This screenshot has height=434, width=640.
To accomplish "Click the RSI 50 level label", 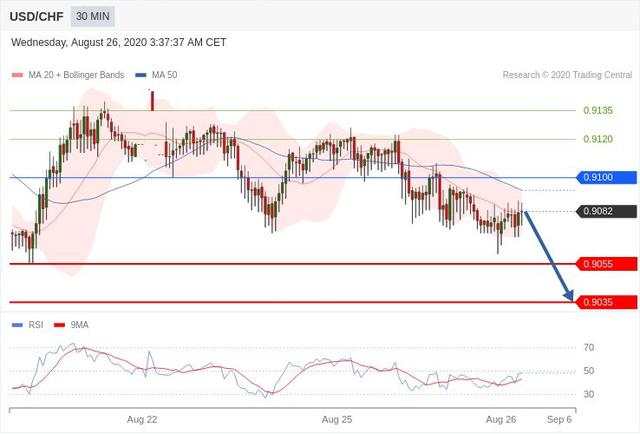I will click(589, 371).
